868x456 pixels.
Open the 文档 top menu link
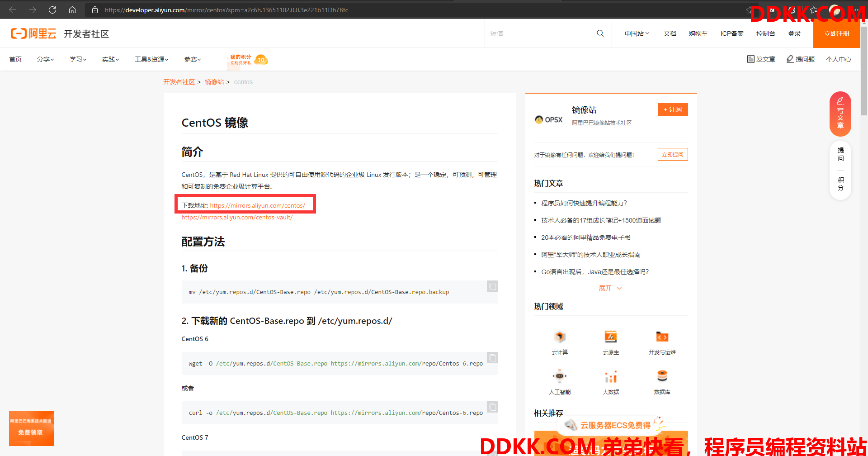point(670,33)
